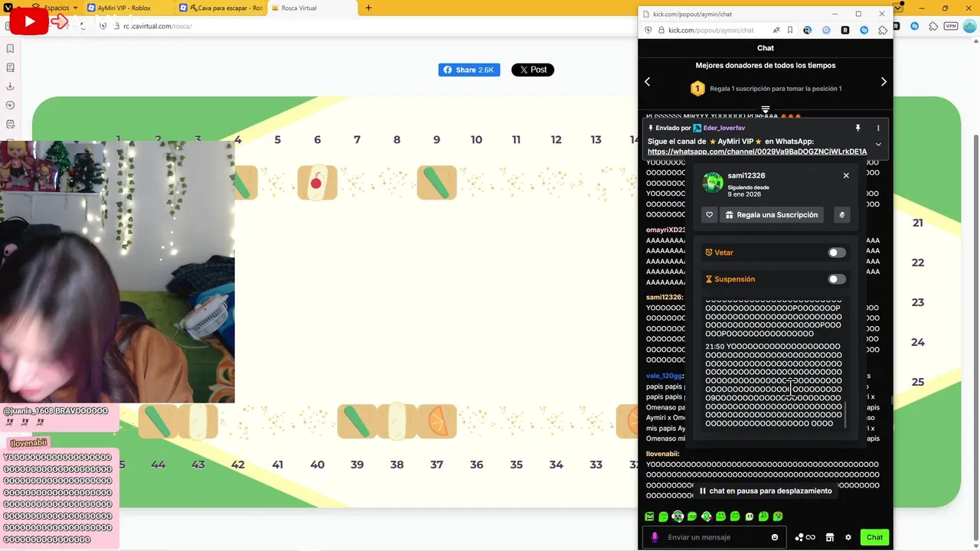The width and height of the screenshot is (980, 551).
Task: Click the purple microphone in message box
Action: [655, 537]
